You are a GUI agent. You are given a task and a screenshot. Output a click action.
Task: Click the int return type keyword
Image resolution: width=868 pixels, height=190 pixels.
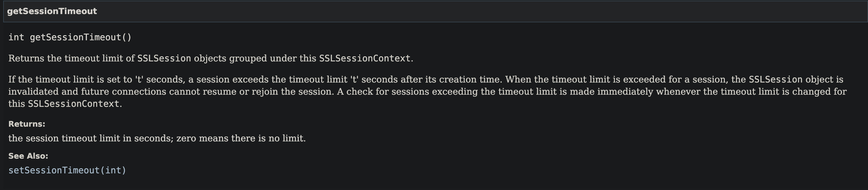point(16,37)
